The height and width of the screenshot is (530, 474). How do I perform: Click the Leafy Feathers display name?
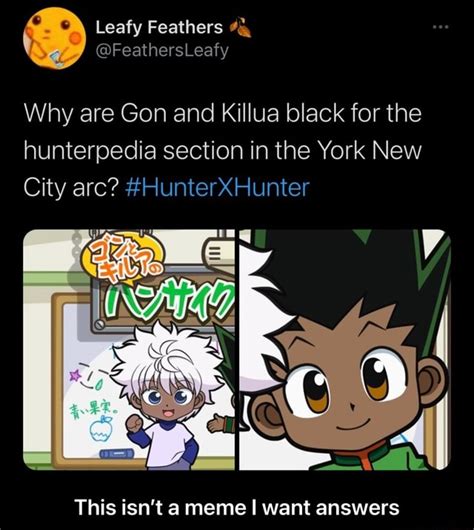tap(159, 27)
